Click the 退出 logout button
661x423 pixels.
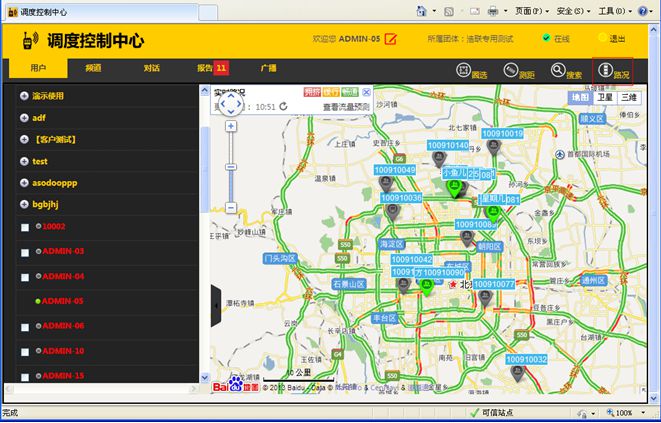coord(611,38)
